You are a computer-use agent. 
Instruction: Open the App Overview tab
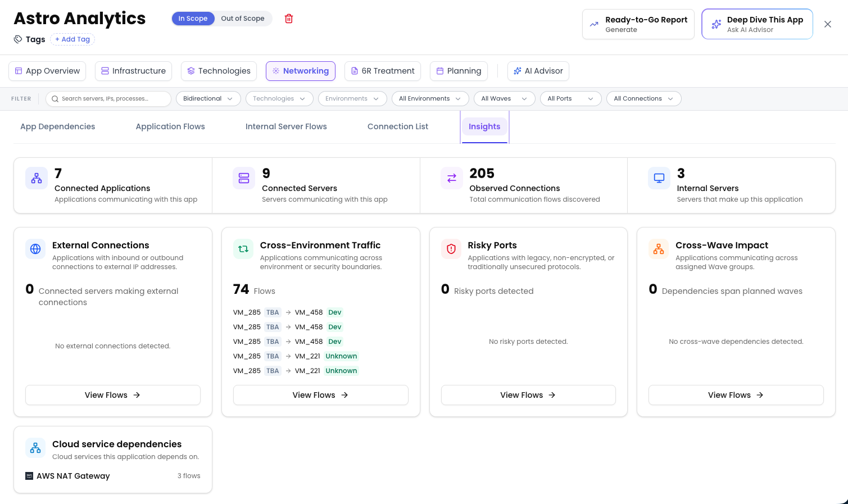pyautogui.click(x=47, y=71)
